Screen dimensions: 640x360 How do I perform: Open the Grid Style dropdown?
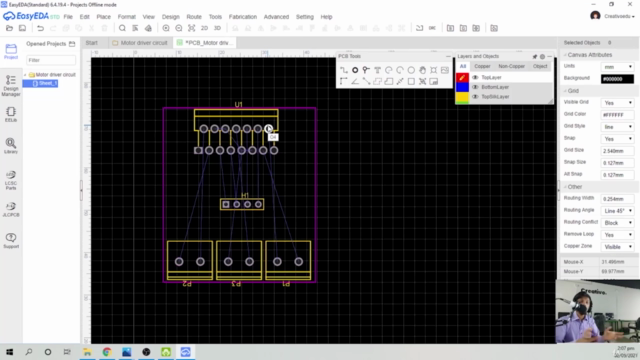[617, 127]
